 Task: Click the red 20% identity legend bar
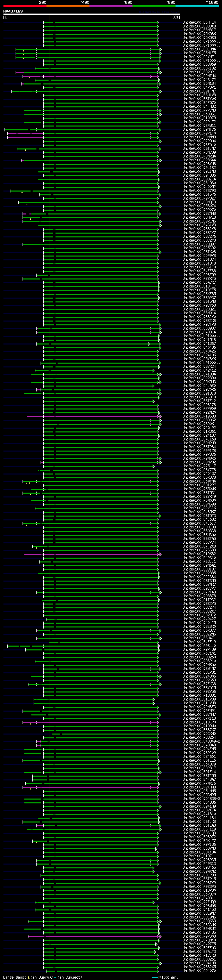pyautogui.click(x=25, y=7)
